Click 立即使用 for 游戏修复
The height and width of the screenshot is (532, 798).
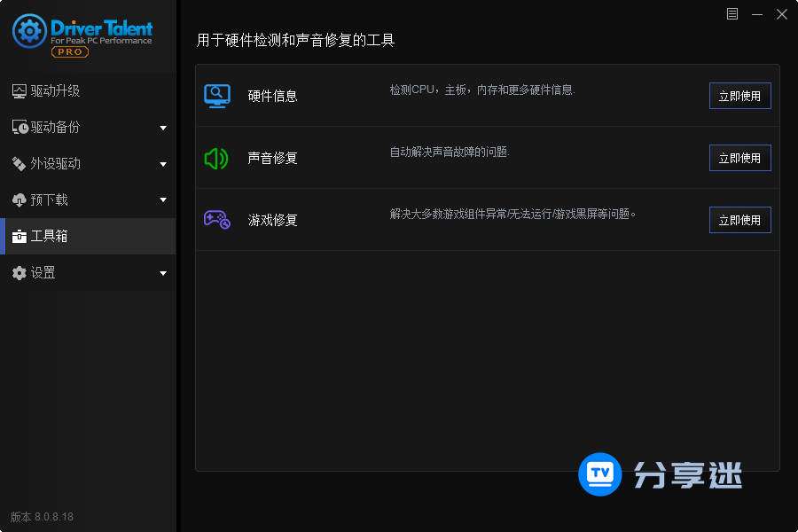[739, 219]
